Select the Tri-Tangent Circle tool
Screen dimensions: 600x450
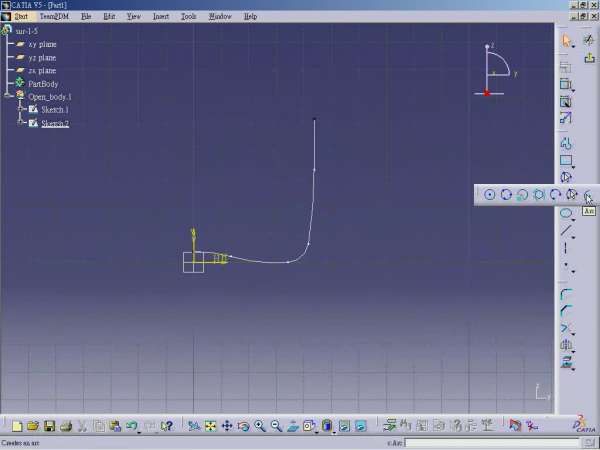(x=538, y=195)
